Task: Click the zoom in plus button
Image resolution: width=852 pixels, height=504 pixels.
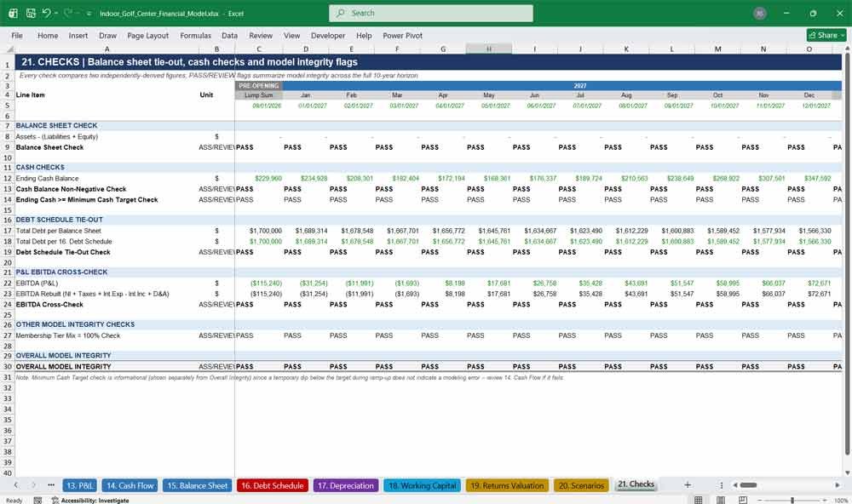Action: pos(825,500)
